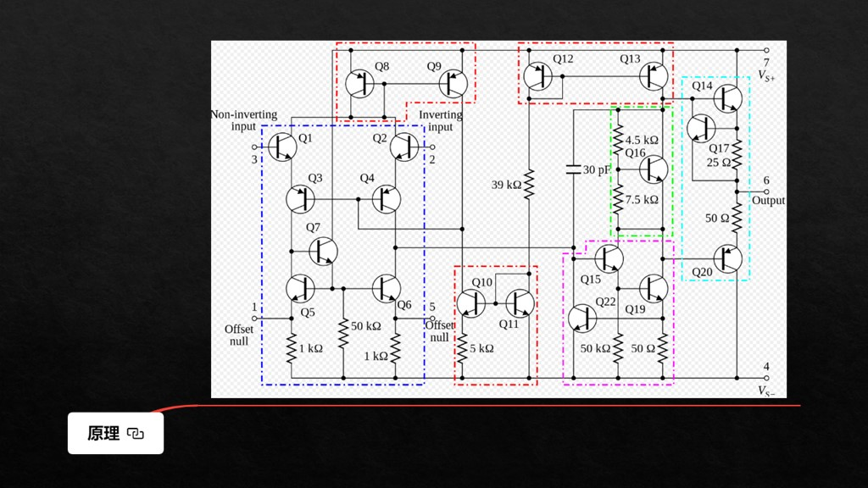The image size is (868, 488).
Task: Click the 7.5 kΩ resistor label
Action: tap(642, 200)
